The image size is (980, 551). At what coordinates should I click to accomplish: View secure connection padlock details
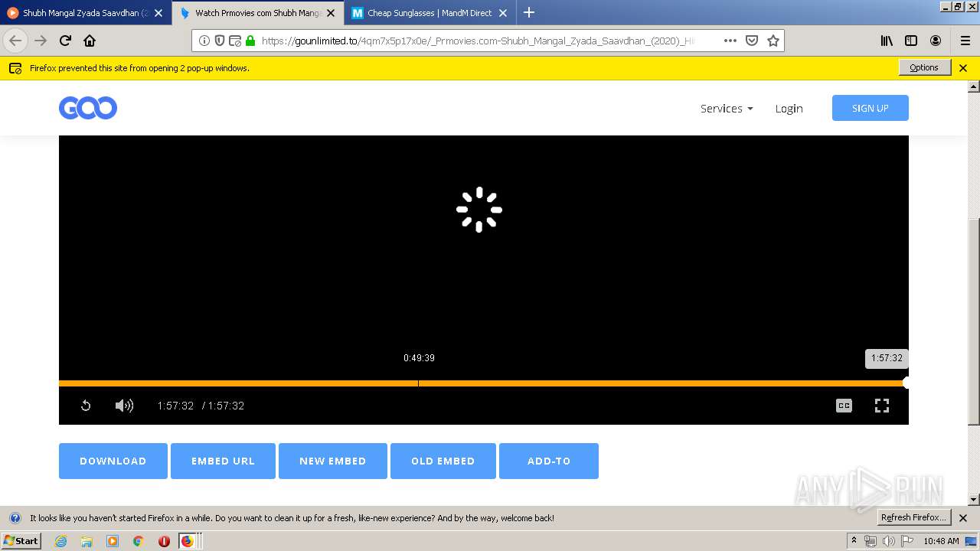tap(250, 41)
